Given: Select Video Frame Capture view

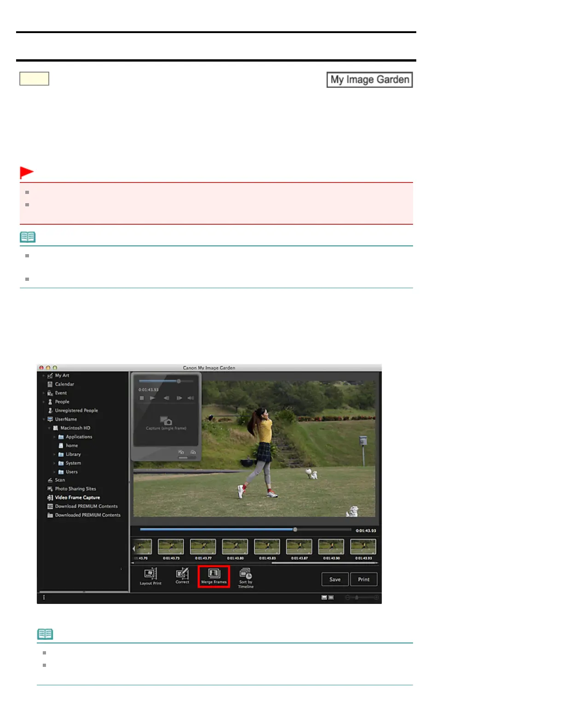Looking at the screenshot, I should click(x=77, y=497).
